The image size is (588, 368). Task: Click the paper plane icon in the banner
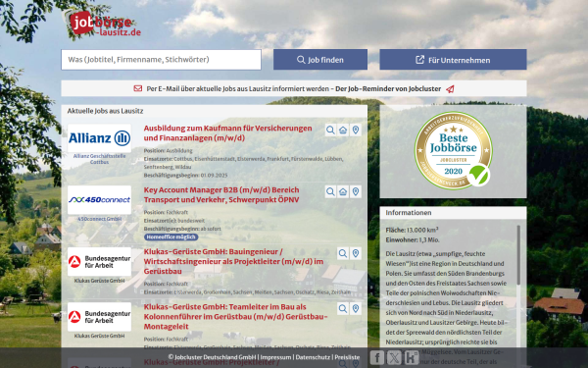(450, 89)
